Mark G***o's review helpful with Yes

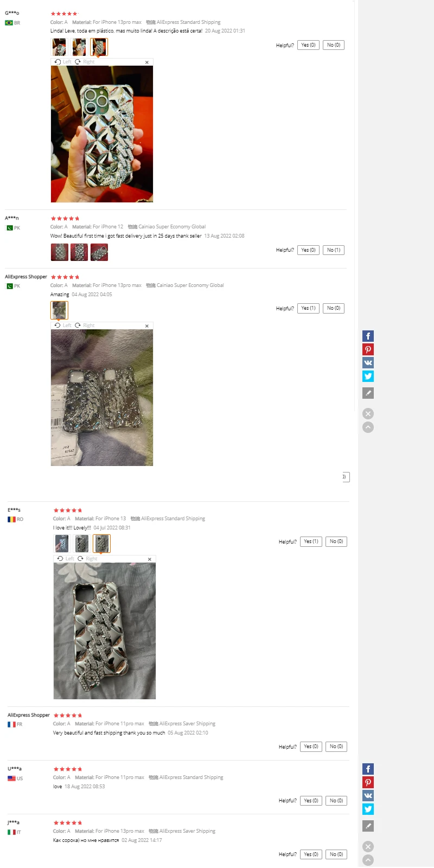pyautogui.click(x=309, y=45)
